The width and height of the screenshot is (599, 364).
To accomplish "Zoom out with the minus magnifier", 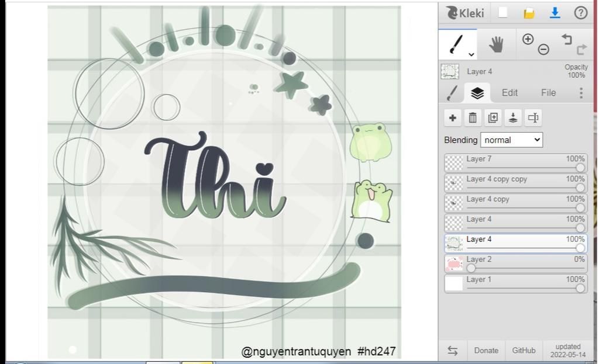I will [x=543, y=49].
